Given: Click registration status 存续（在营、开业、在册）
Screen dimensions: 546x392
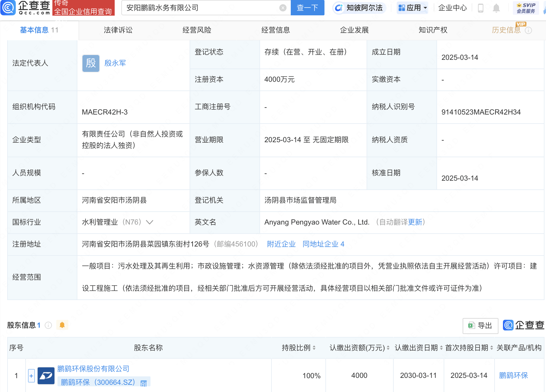Looking at the screenshot, I should click(x=308, y=52).
